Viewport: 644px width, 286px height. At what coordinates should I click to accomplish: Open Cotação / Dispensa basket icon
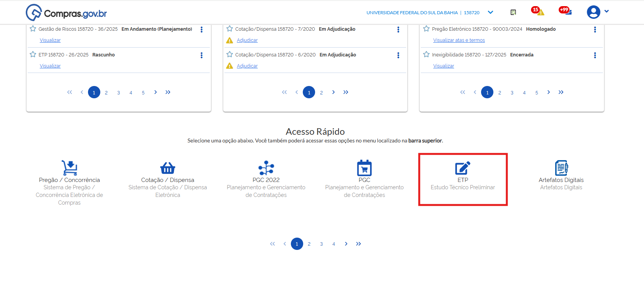point(168,168)
